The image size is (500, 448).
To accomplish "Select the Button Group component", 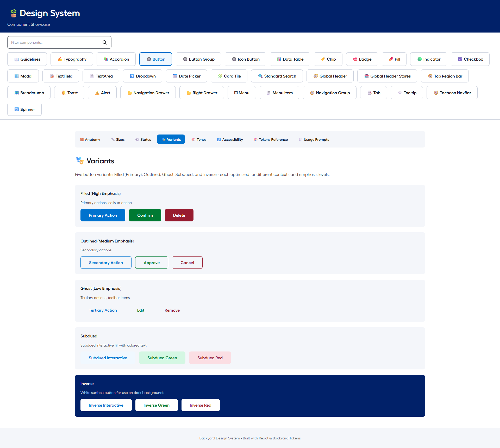I will pos(198,59).
